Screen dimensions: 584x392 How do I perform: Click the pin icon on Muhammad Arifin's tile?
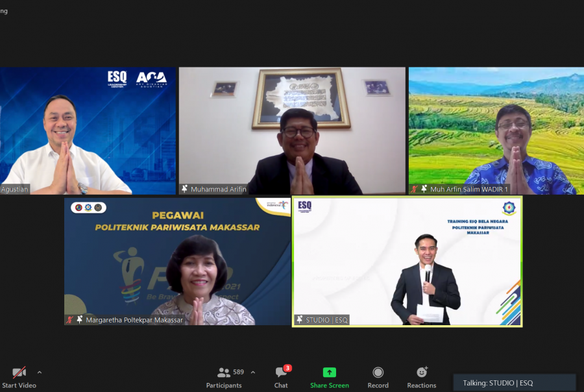pos(185,189)
